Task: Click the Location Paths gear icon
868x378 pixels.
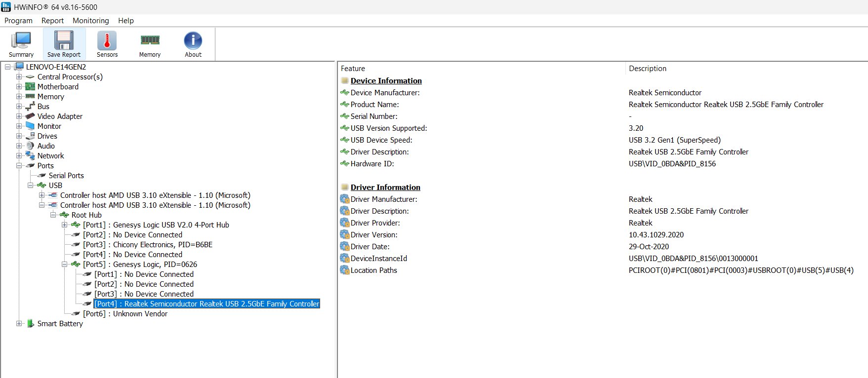Action: pyautogui.click(x=345, y=270)
